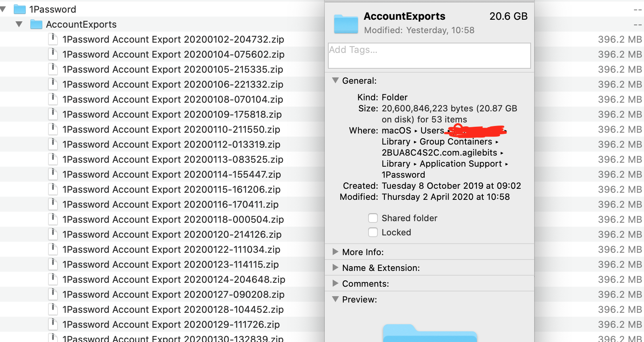Collapse the Preview section

(x=335, y=299)
